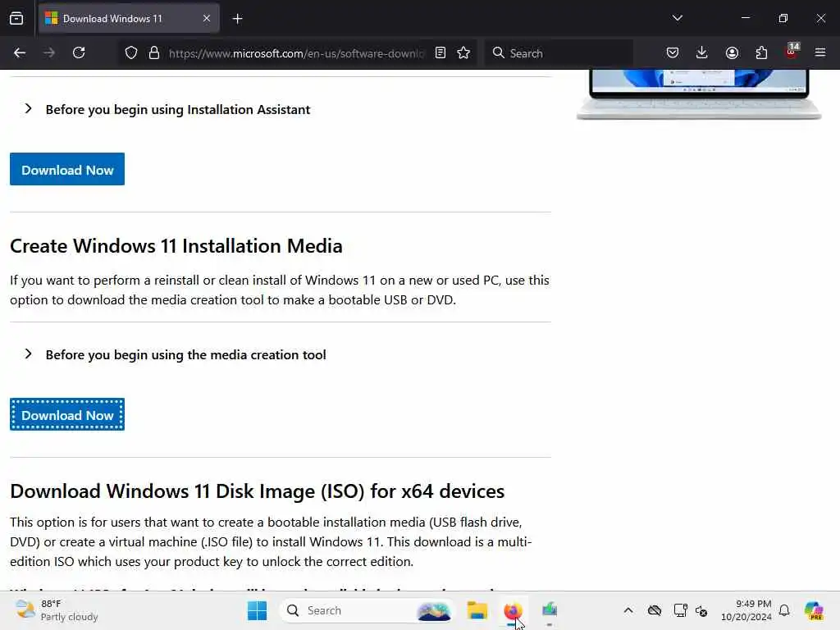Click the Firefox Search field
The height and width of the screenshot is (630, 840).
[559, 53]
